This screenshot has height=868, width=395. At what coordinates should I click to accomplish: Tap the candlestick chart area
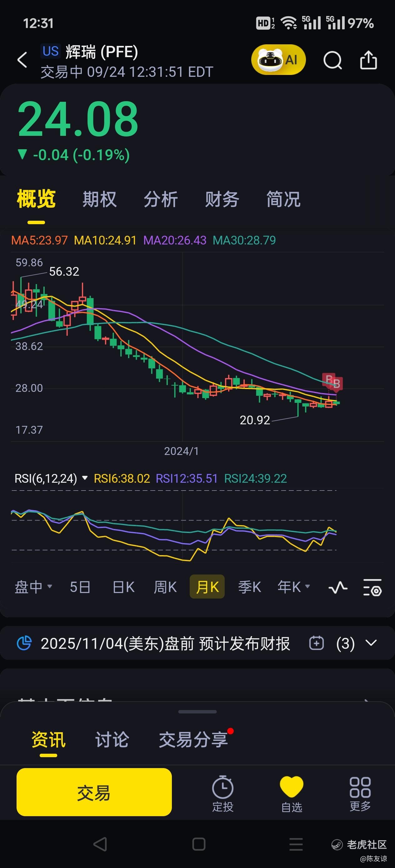click(197, 347)
